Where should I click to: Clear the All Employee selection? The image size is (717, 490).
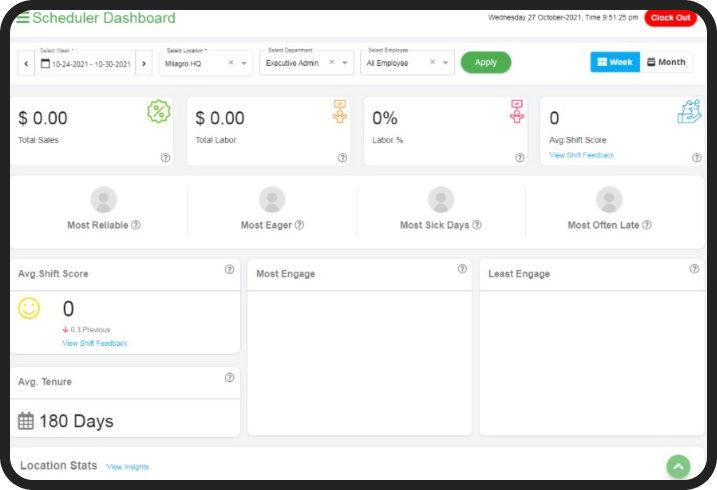(433, 62)
